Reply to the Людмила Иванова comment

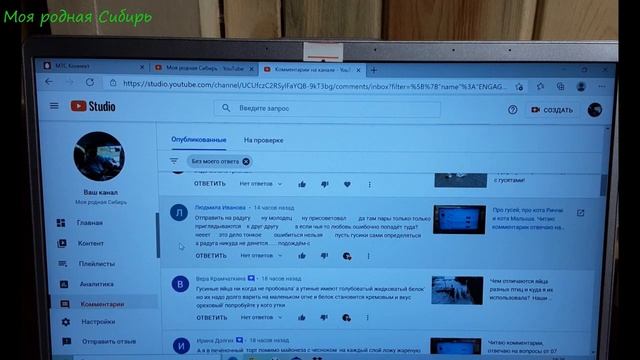click(211, 256)
